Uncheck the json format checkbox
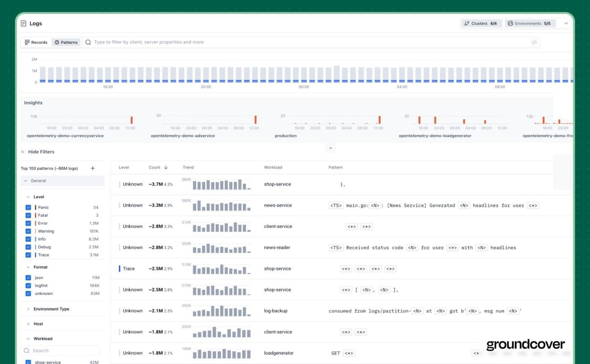590x364 pixels. point(28,278)
